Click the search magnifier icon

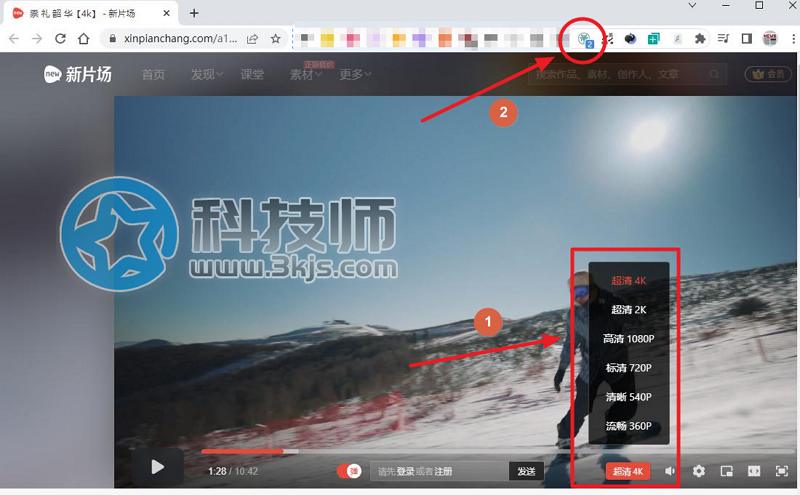click(x=715, y=75)
